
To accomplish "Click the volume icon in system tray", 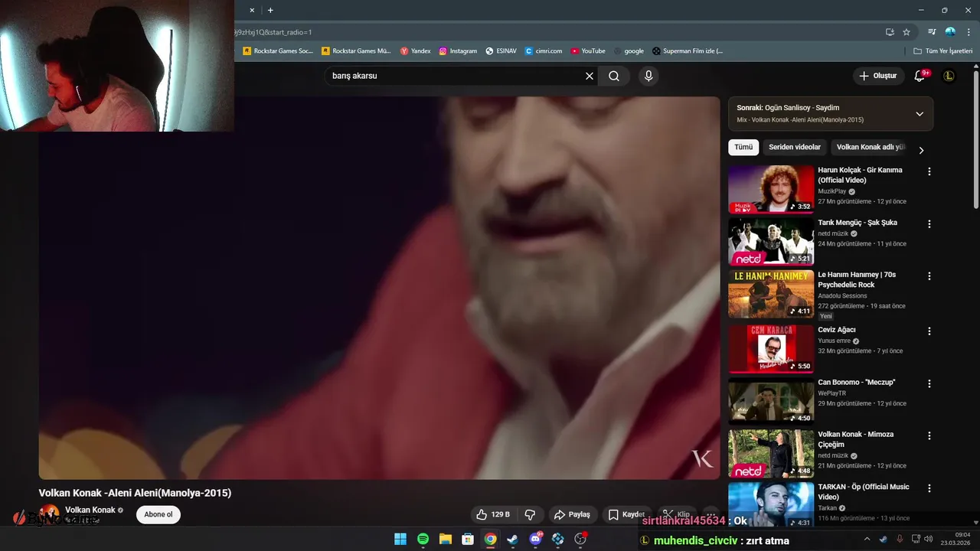I will (929, 540).
